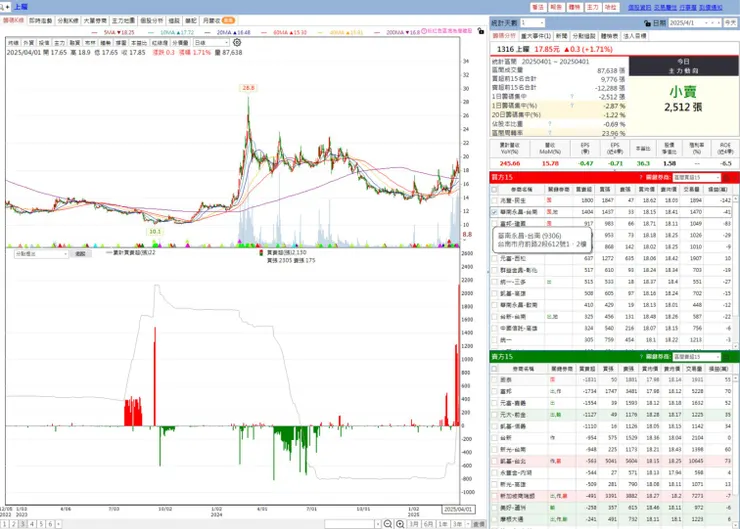Screen dimensions: 740x529
Task: Click the up arrow of the 買方15 list scrollbar
Action: point(736,200)
